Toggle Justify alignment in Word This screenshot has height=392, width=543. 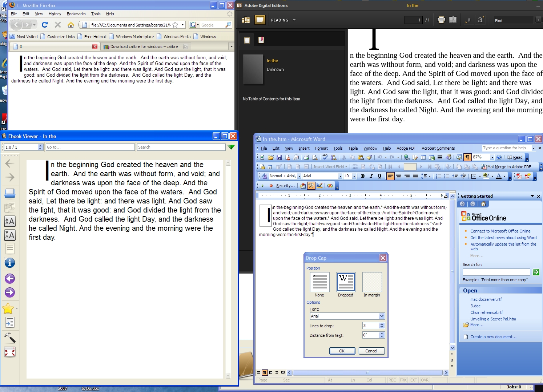click(x=415, y=176)
